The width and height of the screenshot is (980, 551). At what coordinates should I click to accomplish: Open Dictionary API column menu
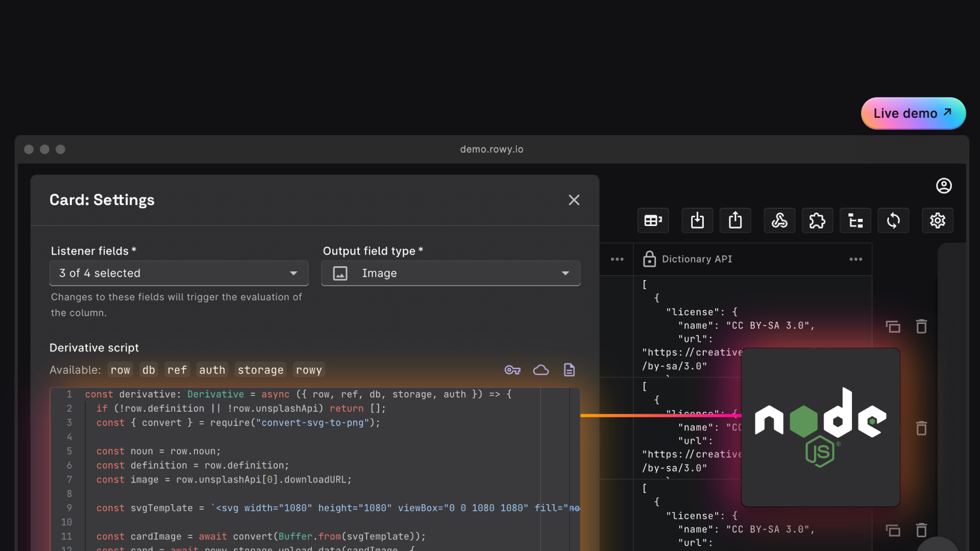click(x=855, y=259)
